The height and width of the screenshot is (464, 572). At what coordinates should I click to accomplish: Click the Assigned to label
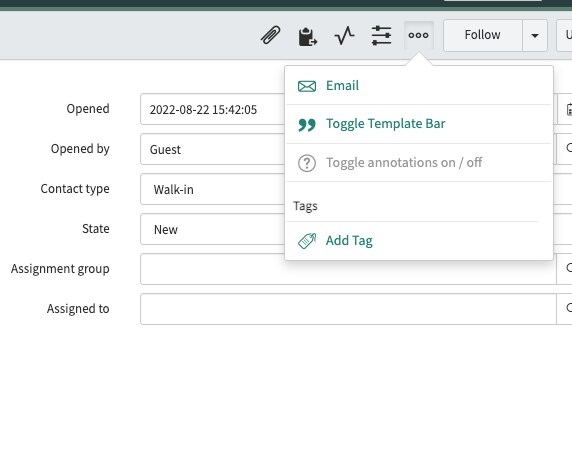[78, 309]
